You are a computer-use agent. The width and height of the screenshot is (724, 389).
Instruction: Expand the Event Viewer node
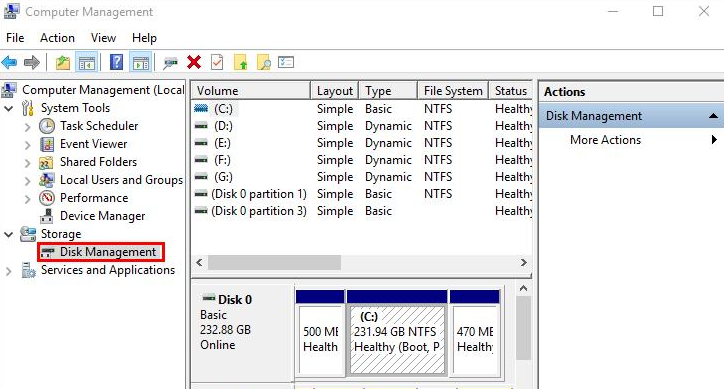click(x=28, y=145)
